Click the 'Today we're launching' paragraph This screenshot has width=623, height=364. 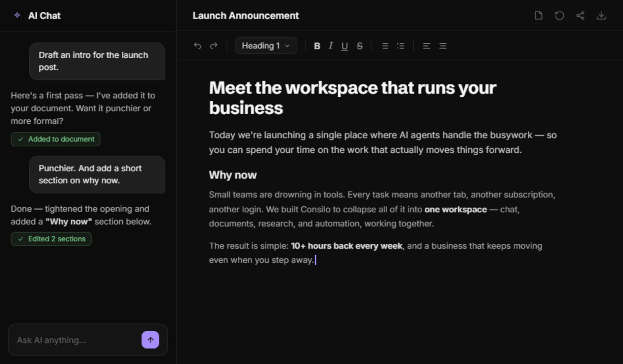coord(383,142)
